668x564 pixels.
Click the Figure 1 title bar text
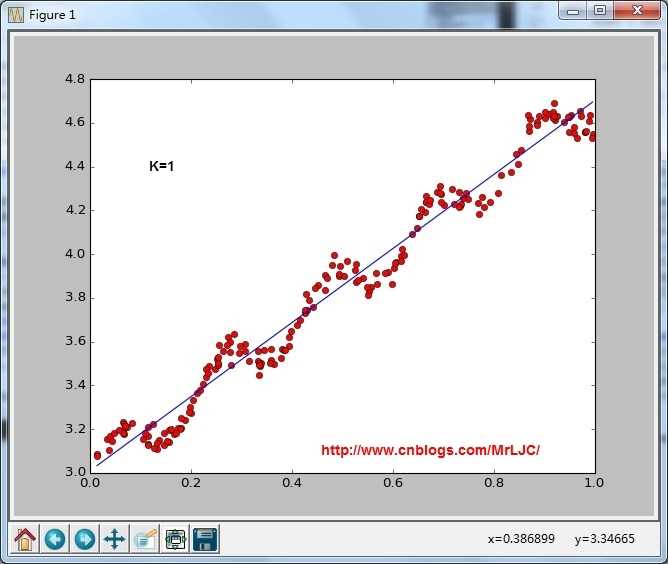pyautogui.click(x=52, y=15)
